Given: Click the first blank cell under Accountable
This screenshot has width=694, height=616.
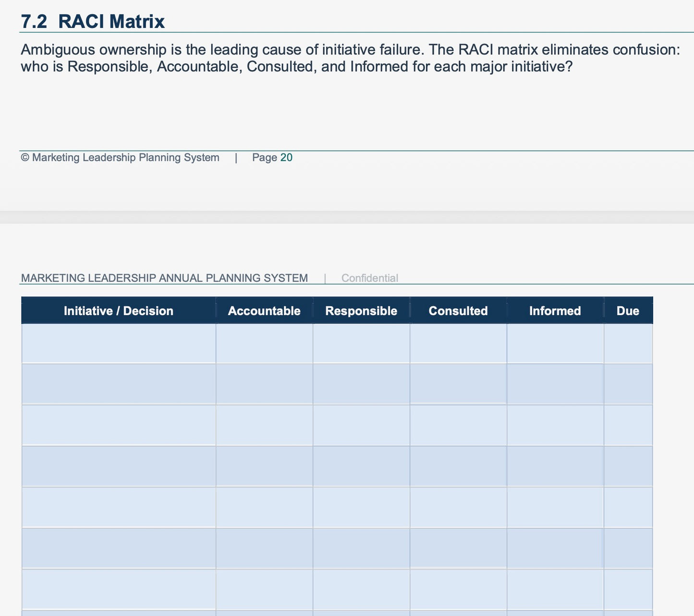Looking at the screenshot, I should coord(264,344).
